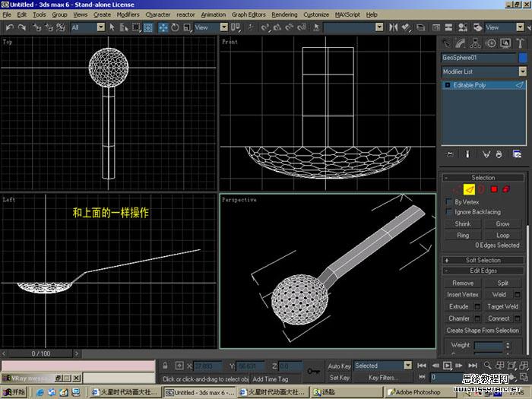Viewport: 532px width, 399px height.
Task: Click the Weight spinner arrows
Action: click(x=508, y=345)
